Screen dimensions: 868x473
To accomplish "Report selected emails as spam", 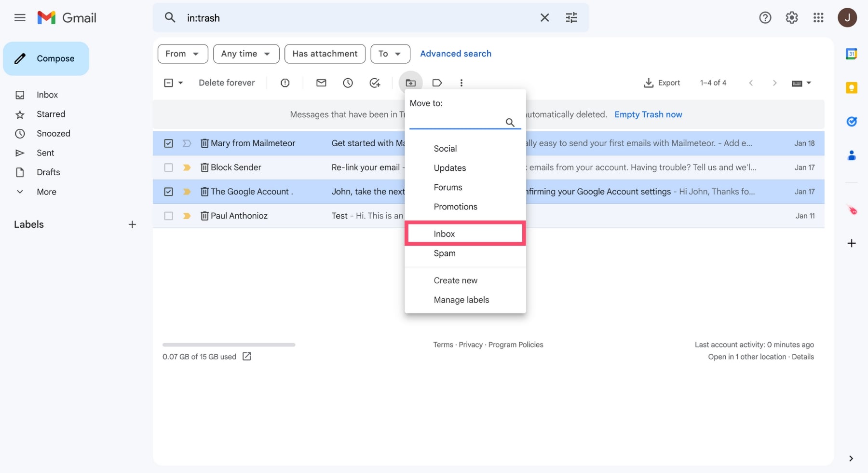I will click(x=285, y=83).
